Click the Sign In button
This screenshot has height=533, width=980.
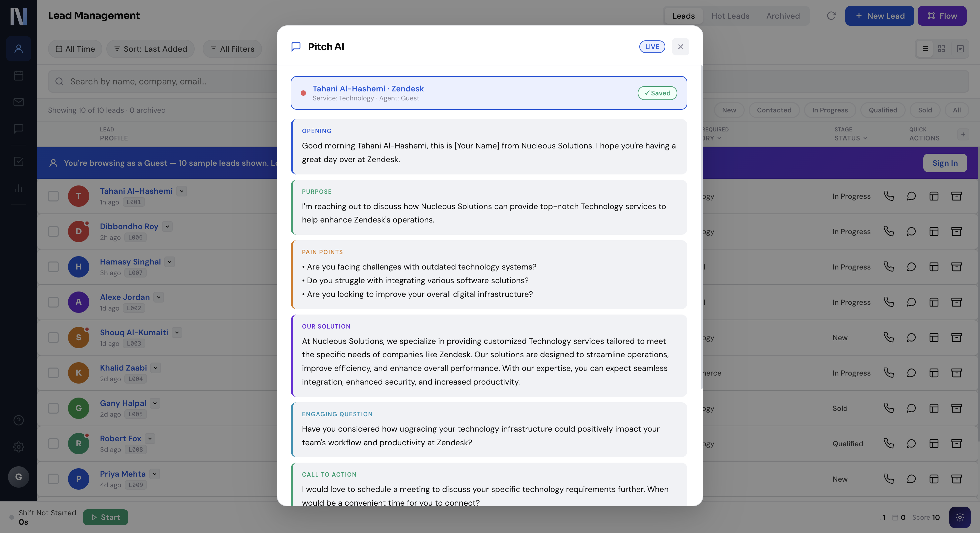945,163
